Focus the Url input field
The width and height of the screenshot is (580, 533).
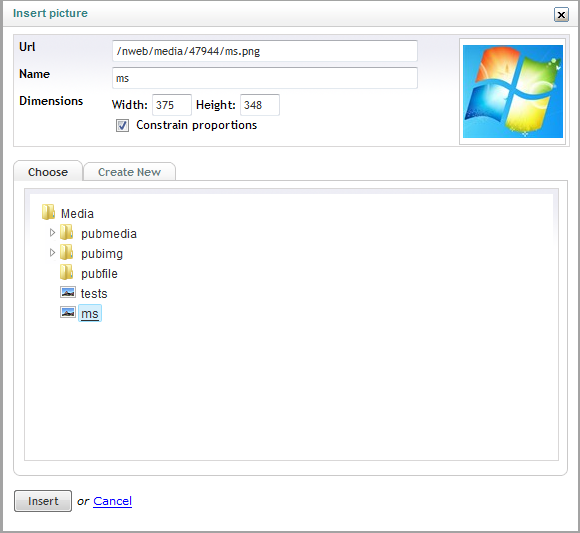265,51
